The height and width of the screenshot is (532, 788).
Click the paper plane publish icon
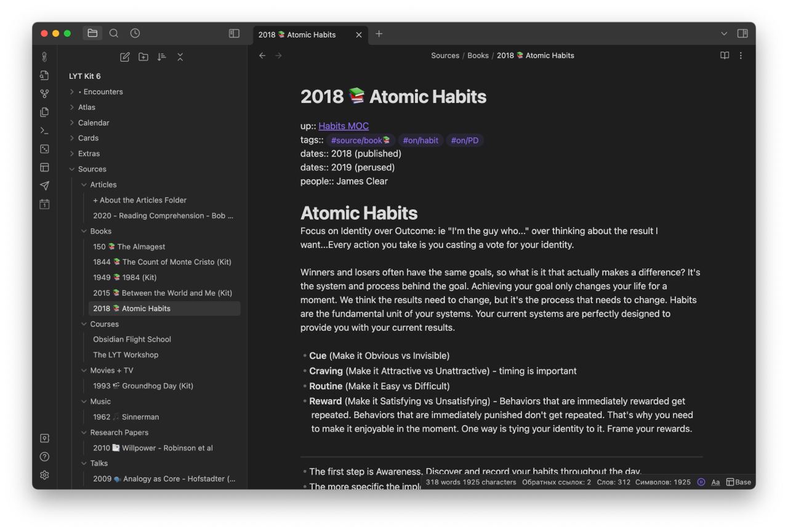44,185
